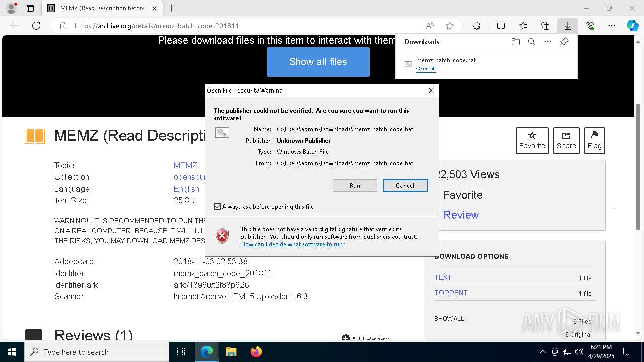Open the notifications center icon
The image size is (644, 362).
627,352
